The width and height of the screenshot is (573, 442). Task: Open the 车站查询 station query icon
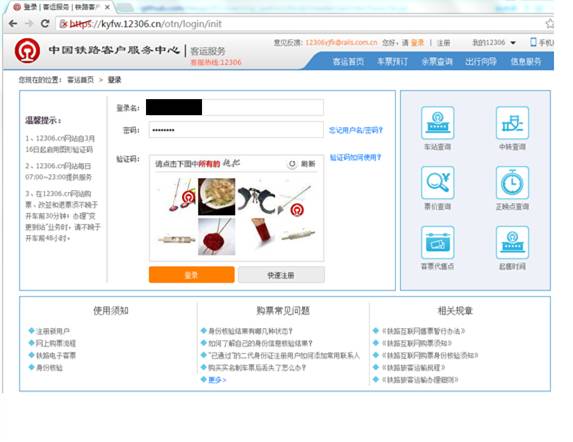437,123
